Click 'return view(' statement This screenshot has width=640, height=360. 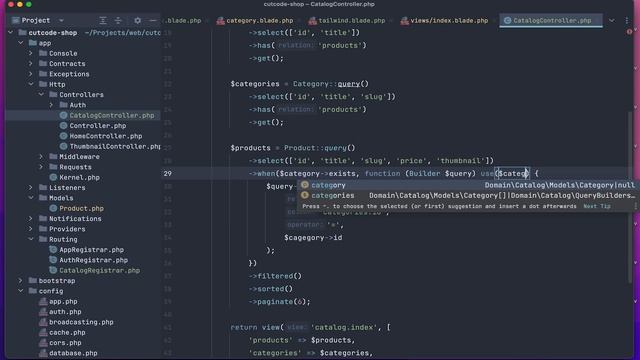click(257, 327)
